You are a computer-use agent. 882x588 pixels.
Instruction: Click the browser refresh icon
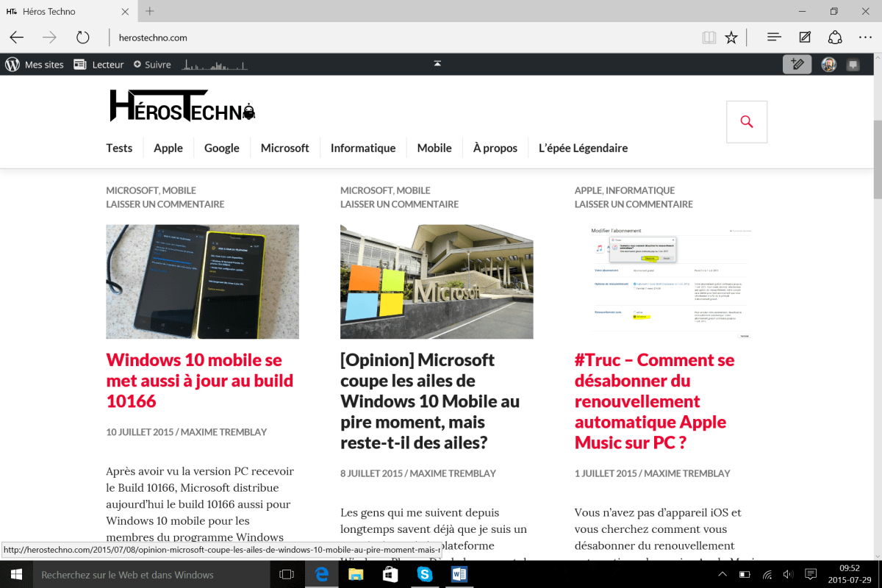[x=82, y=37]
